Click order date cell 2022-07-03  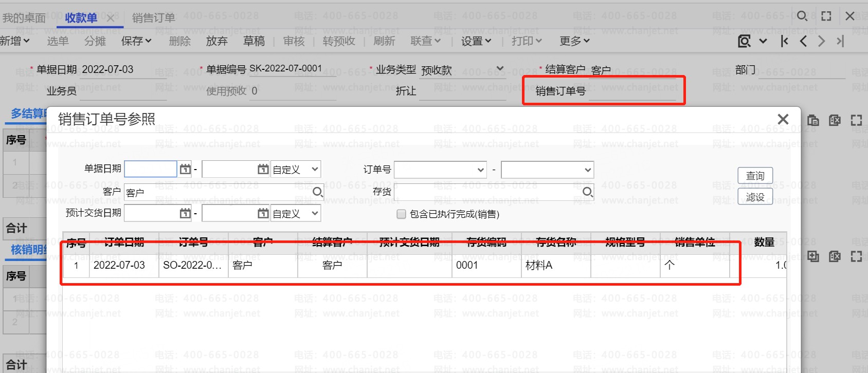[x=124, y=265]
